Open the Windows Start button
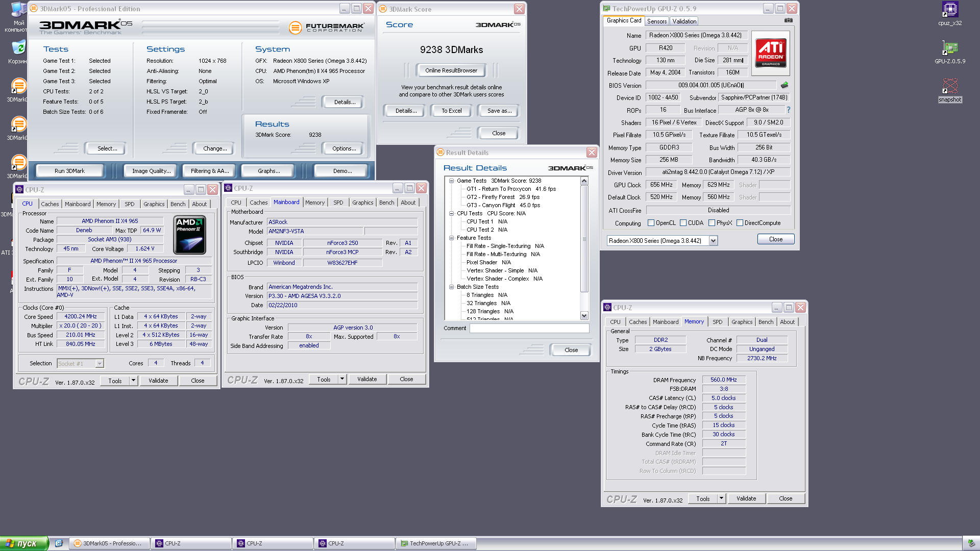The image size is (980, 551). tap(24, 543)
